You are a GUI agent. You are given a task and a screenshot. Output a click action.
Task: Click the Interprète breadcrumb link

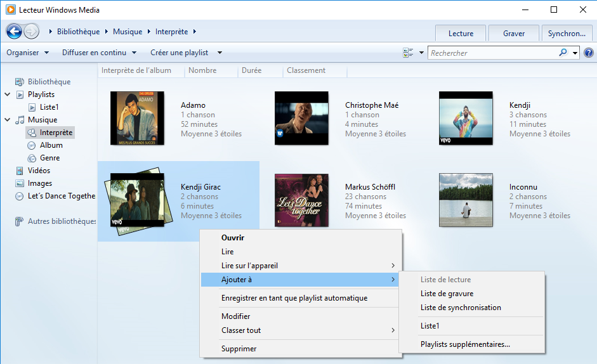172,32
